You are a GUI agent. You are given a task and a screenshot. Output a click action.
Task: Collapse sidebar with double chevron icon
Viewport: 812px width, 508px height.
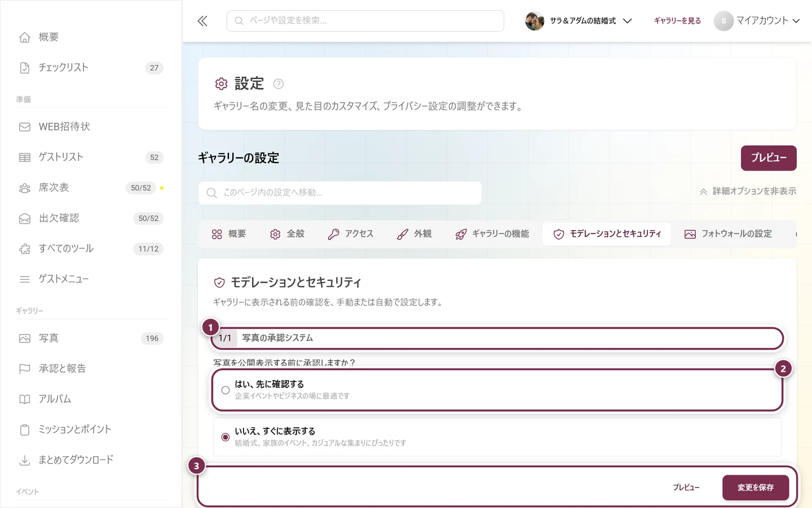coord(202,21)
